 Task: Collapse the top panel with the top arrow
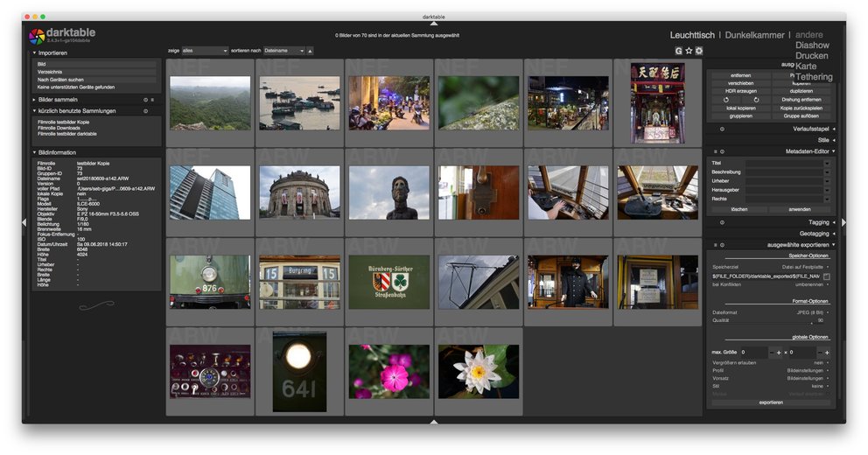[x=434, y=24]
